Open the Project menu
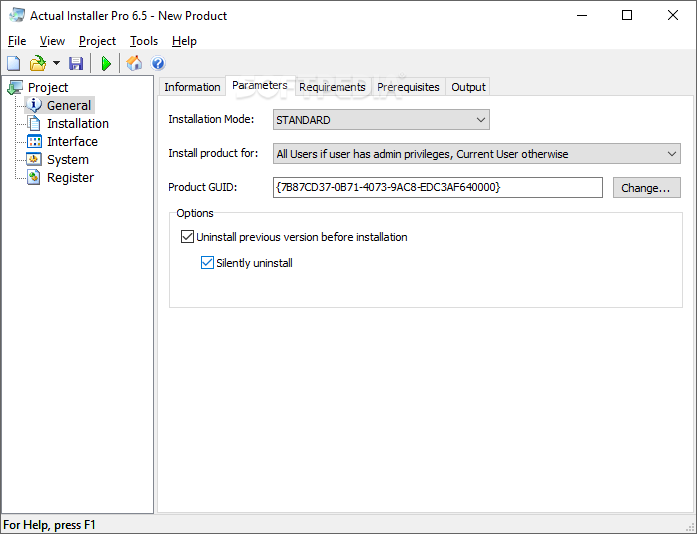This screenshot has height=534, width=697. pyautogui.click(x=97, y=41)
